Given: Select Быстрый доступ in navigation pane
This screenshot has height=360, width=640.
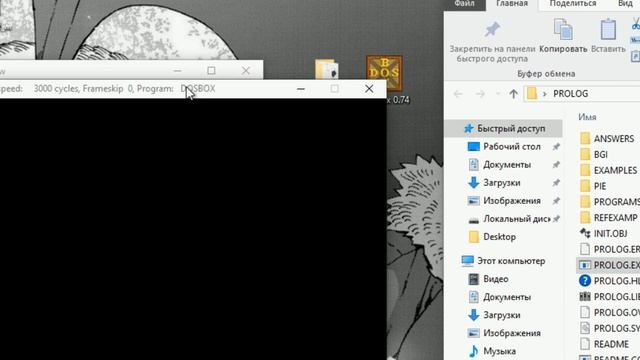Looking at the screenshot, I should (x=503, y=129).
